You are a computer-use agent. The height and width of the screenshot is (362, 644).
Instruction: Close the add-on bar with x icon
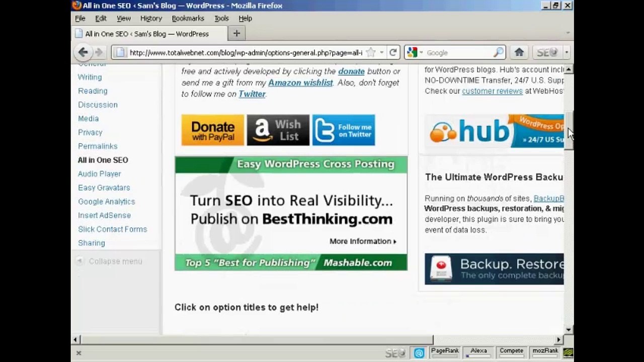[78, 353]
